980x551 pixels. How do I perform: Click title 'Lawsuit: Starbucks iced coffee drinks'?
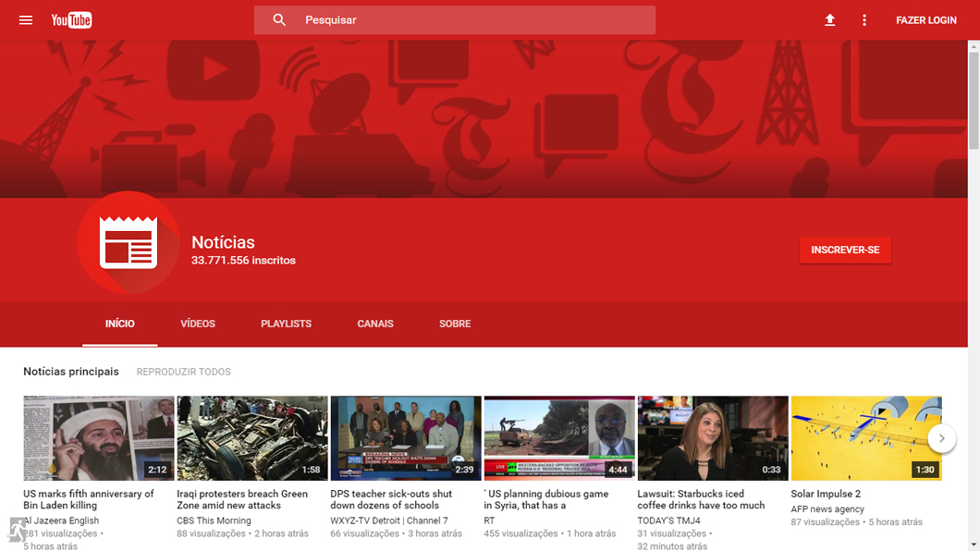[701, 499]
